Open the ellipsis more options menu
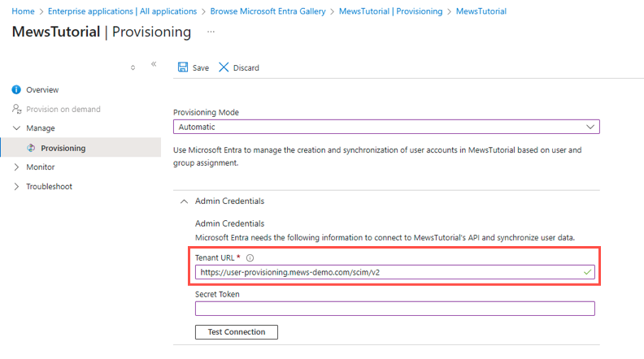Viewport: 644px width, 359px height. coord(211,32)
